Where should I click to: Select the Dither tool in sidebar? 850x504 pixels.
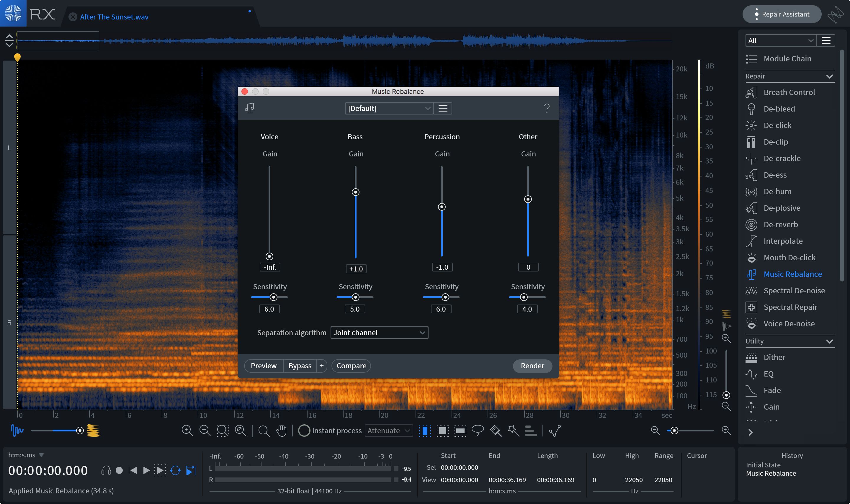[774, 357]
